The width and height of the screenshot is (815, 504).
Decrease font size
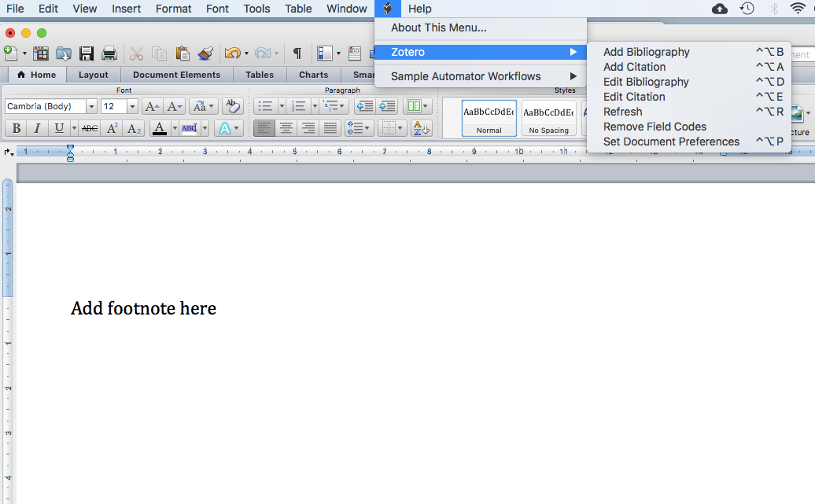point(174,106)
